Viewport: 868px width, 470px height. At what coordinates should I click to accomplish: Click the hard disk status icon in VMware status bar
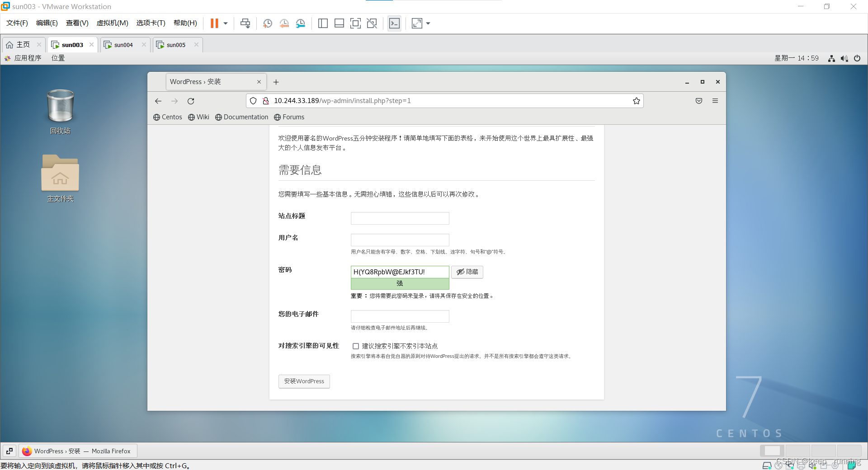click(x=767, y=465)
